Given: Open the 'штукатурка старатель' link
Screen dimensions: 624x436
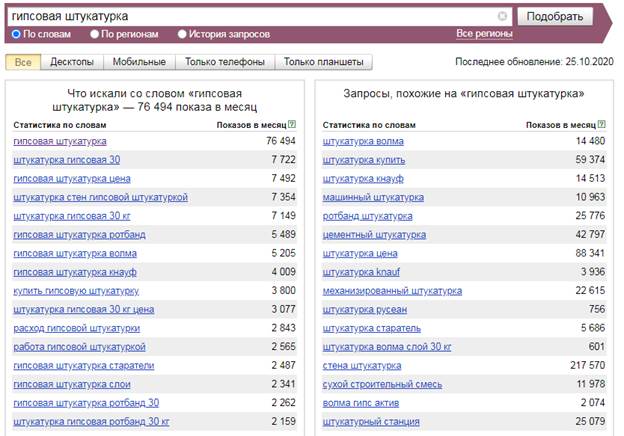Looking at the screenshot, I should tap(372, 328).
